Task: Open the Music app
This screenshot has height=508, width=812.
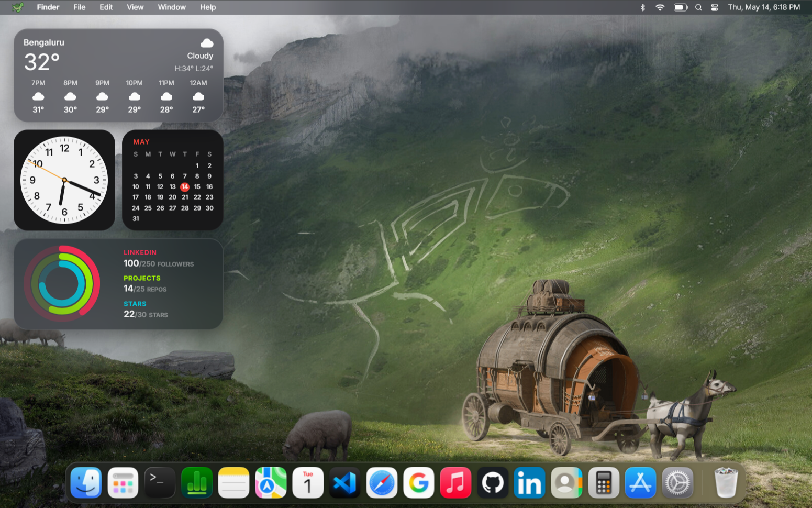Action: [455, 482]
